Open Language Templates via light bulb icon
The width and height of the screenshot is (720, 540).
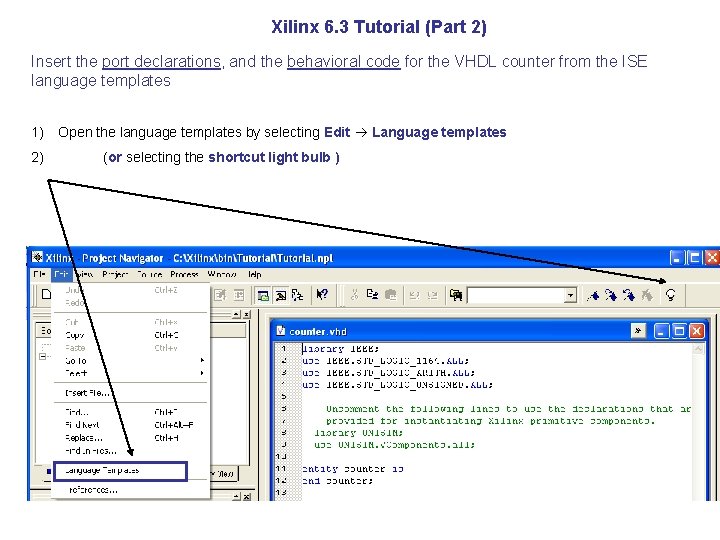tap(670, 295)
